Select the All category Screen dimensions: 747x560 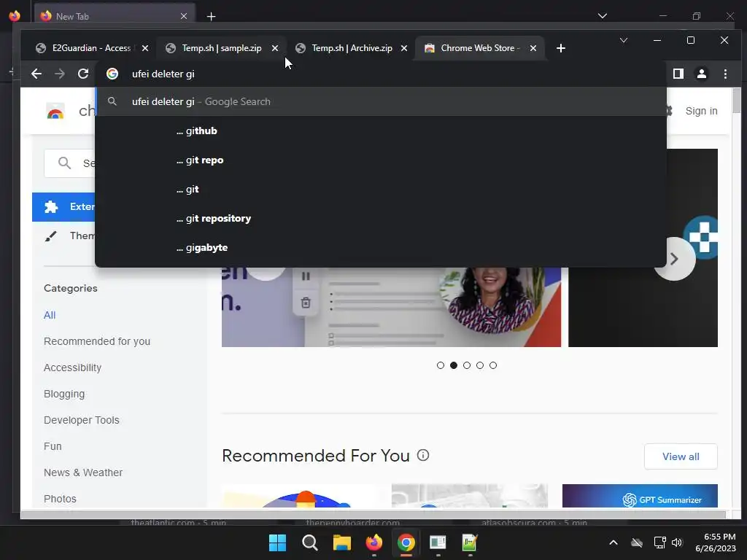click(50, 315)
